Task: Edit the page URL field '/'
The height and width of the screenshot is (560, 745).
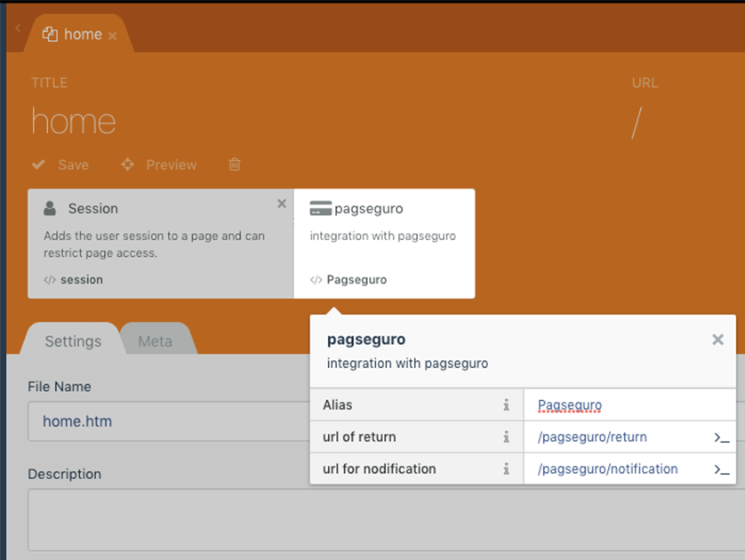Action: point(637,123)
